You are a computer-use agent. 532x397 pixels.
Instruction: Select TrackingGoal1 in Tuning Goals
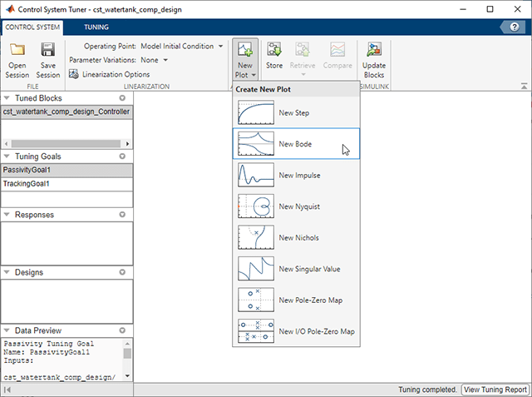27,183
